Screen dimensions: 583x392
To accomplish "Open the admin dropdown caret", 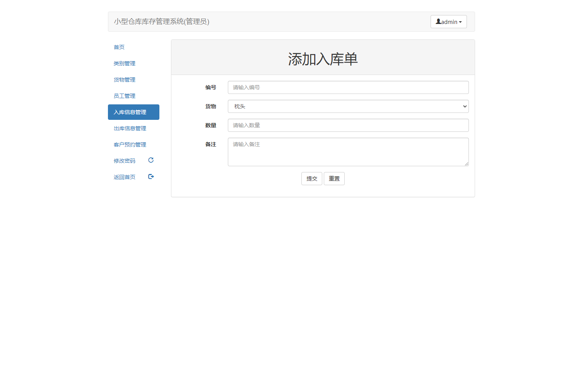I will 460,22.
